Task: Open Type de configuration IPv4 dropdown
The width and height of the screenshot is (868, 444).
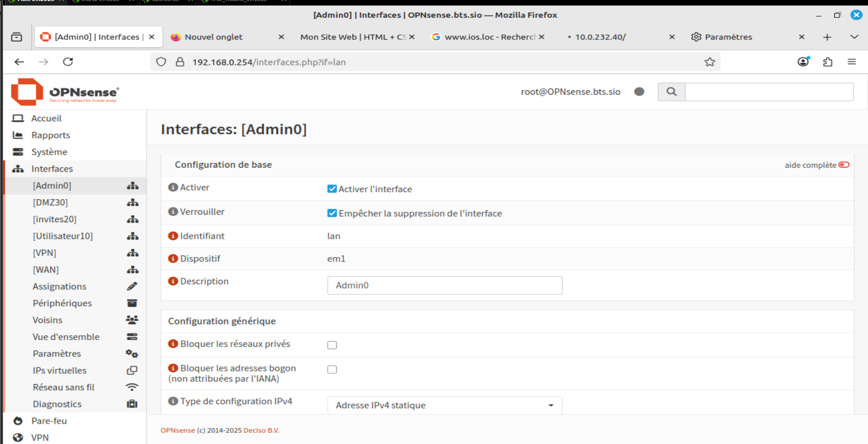Action: click(x=445, y=405)
